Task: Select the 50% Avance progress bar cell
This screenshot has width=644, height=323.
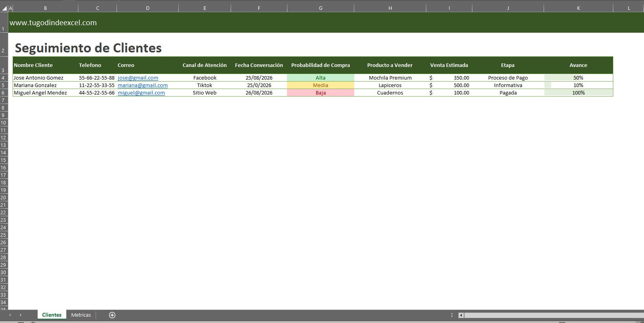Action: (578, 78)
